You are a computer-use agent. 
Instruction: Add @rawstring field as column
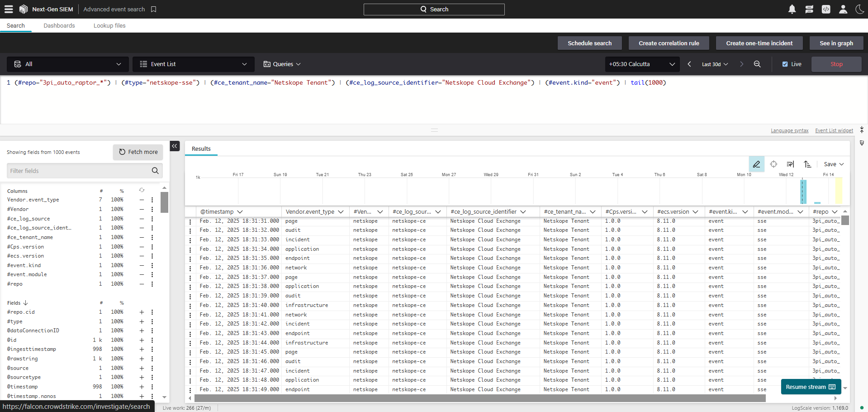(142, 359)
